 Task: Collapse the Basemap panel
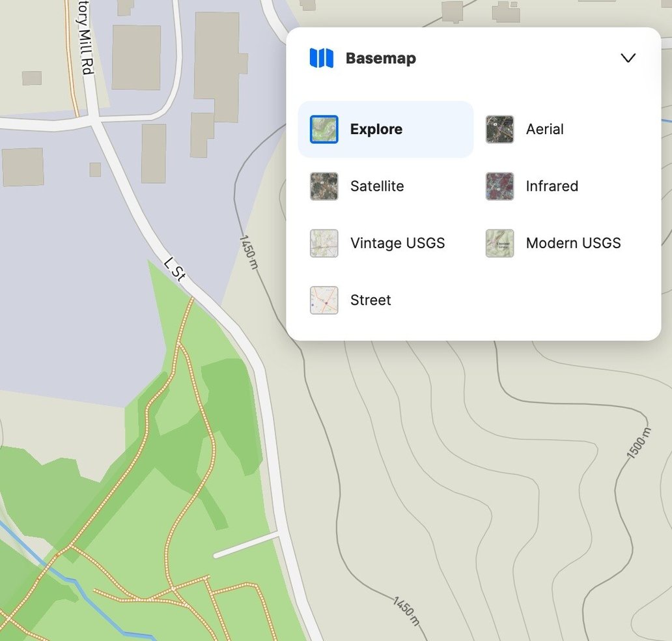coord(628,58)
